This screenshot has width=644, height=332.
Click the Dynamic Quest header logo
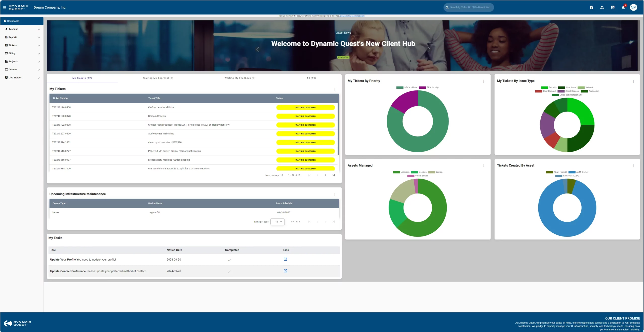[x=18, y=7]
